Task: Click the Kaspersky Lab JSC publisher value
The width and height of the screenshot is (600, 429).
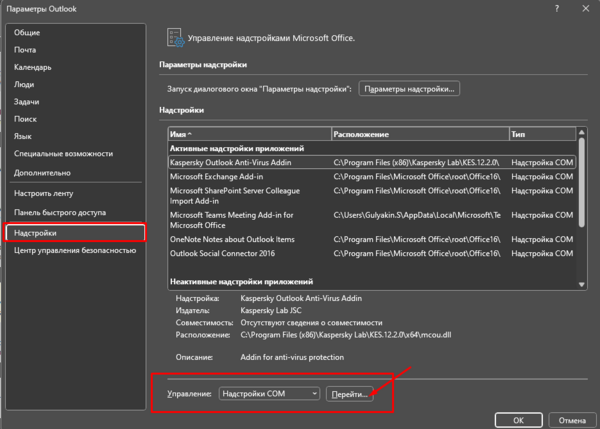Action: click(x=271, y=310)
